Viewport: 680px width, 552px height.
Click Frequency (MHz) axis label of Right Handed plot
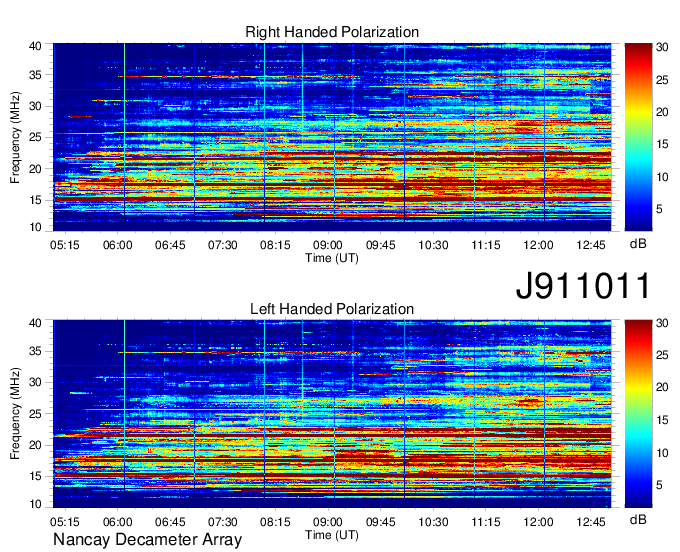tap(15, 137)
